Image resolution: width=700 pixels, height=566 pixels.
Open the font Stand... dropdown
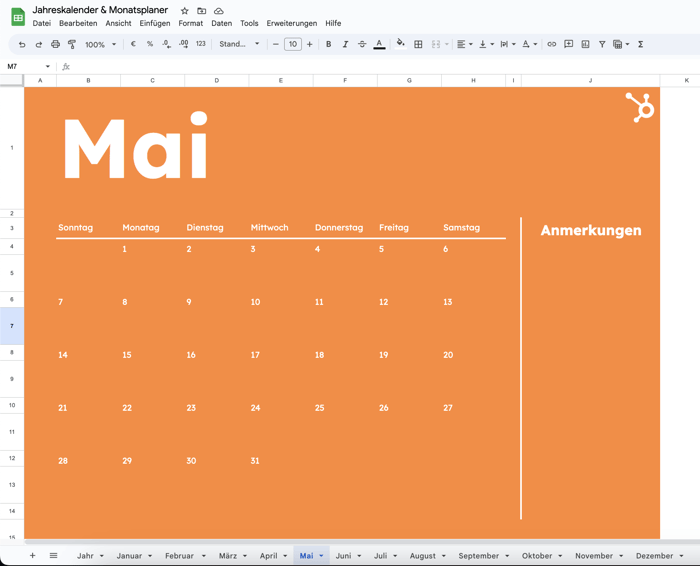point(239,44)
